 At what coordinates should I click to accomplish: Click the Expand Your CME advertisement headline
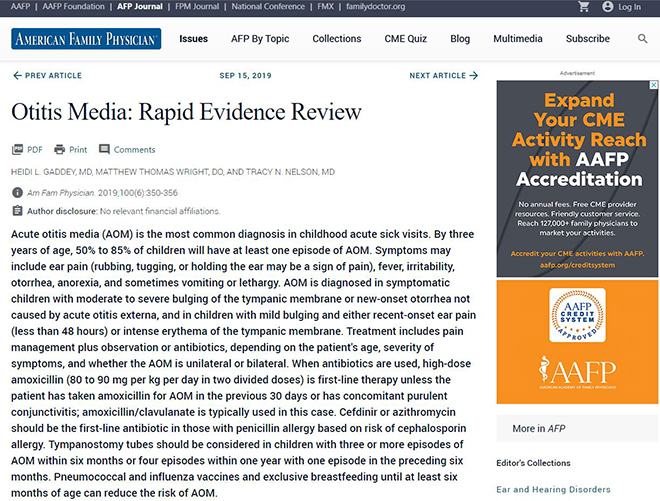point(579,139)
